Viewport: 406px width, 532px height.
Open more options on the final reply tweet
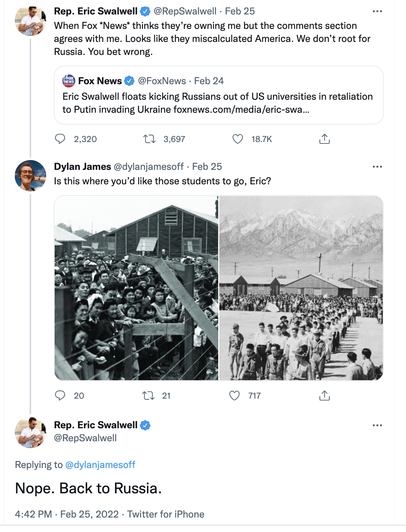coord(377,425)
